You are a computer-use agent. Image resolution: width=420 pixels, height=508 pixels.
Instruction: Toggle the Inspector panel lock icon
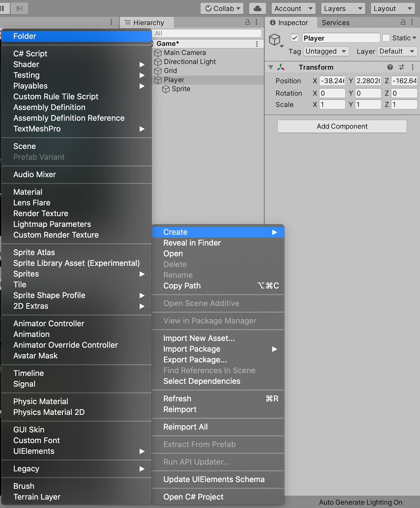click(403, 22)
